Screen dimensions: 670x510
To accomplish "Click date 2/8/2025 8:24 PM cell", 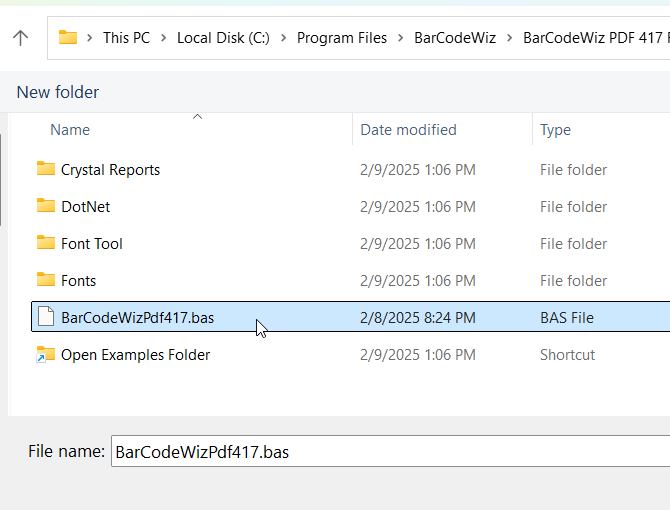I will pyautogui.click(x=417, y=318).
